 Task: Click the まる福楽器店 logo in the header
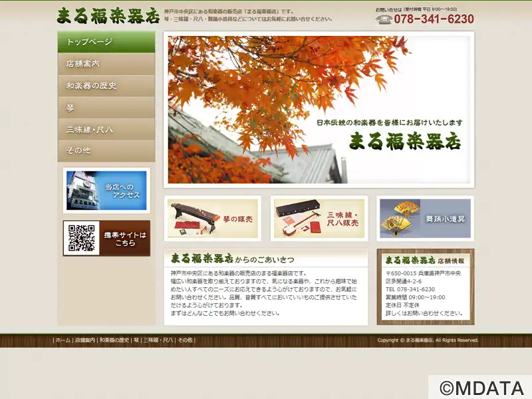108,15
